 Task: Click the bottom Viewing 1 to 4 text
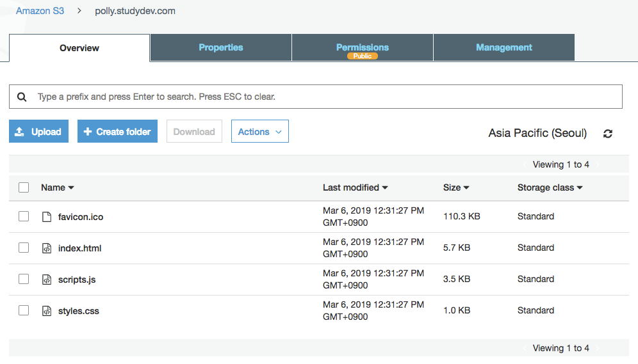560,348
